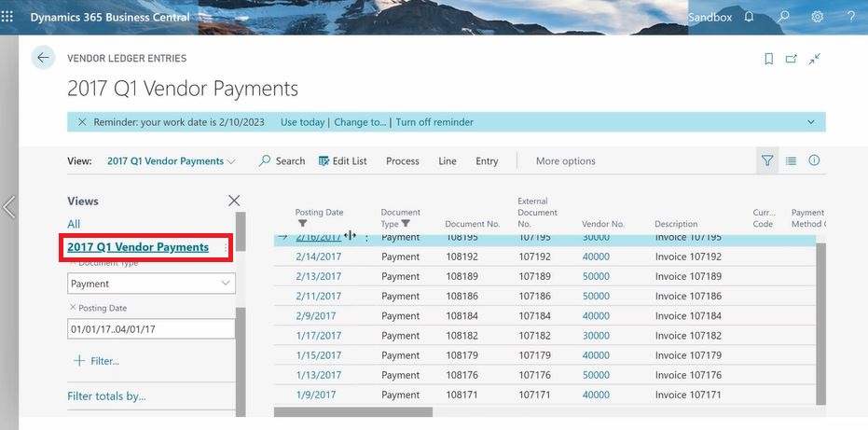868x430 pixels.
Task: Toggle the filter pane icon
Action: point(766,160)
